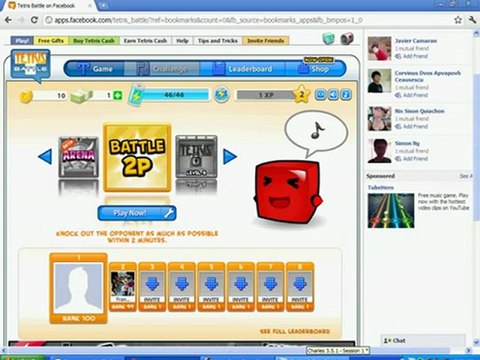Click the Play! menu item

click(22, 41)
